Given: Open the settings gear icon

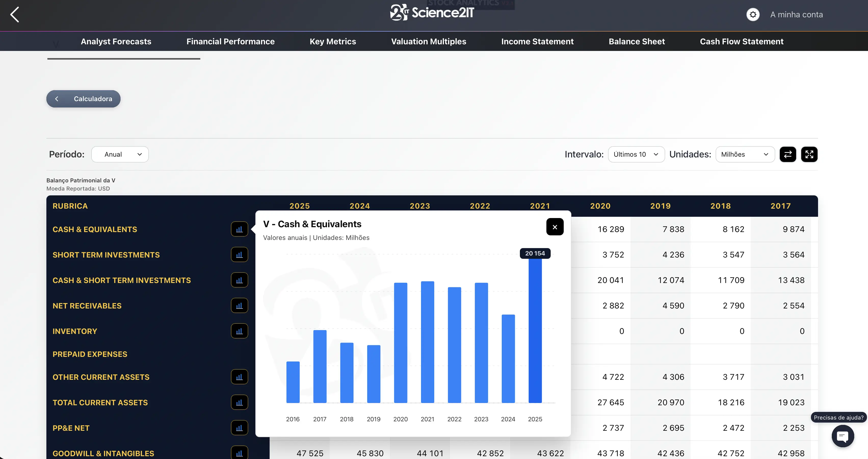Looking at the screenshot, I should [x=753, y=15].
